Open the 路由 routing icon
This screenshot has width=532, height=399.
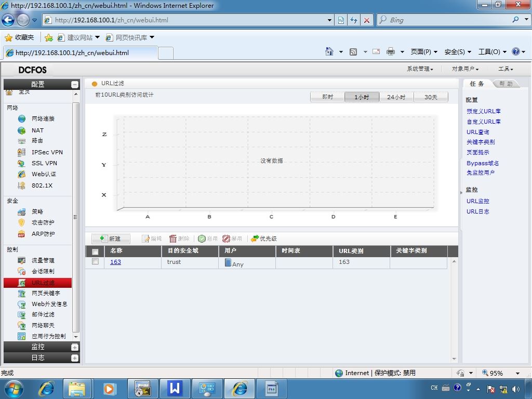pyautogui.click(x=22, y=141)
